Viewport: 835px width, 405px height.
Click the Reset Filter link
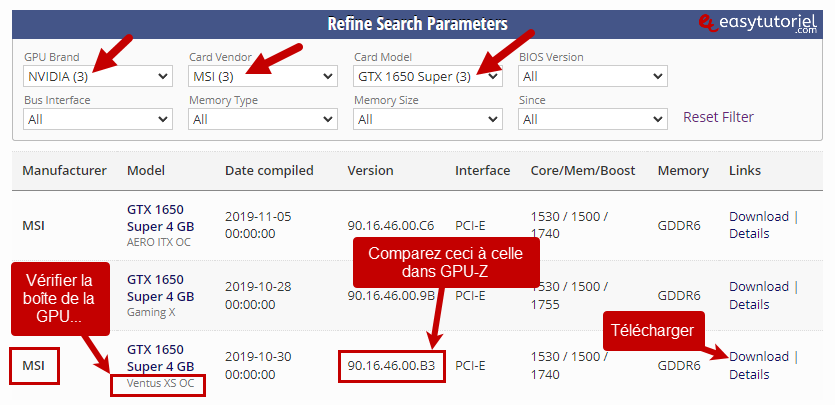718,117
